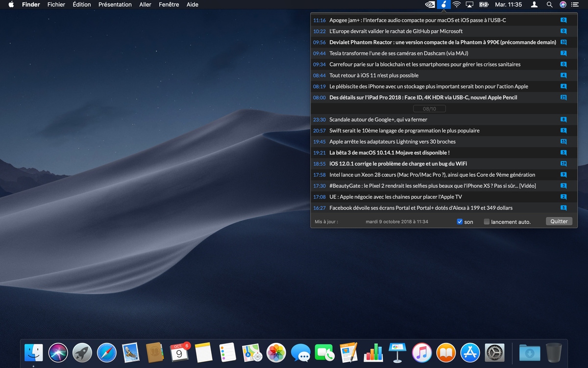Open Mail stamp icon in Dock
The width and height of the screenshot is (588, 368).
(131, 353)
